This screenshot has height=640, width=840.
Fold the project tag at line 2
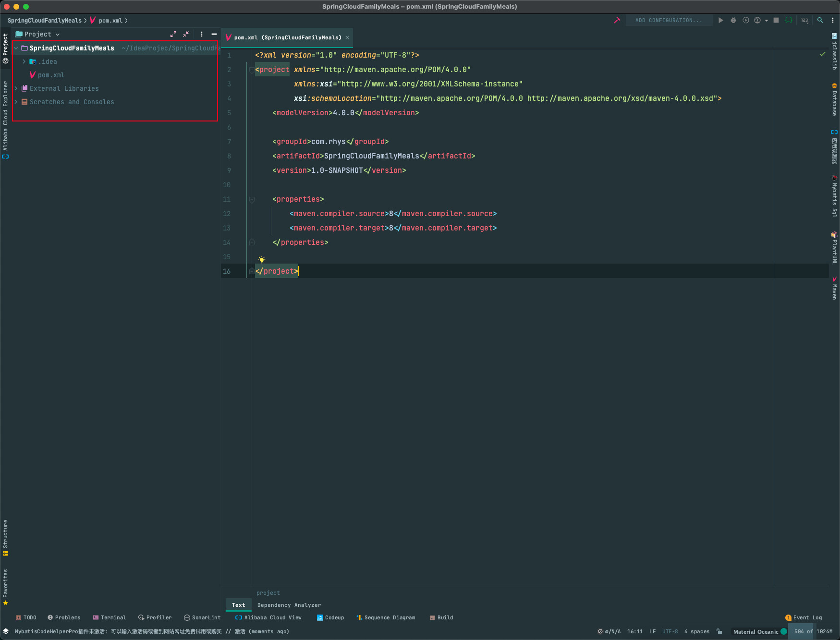(252, 70)
